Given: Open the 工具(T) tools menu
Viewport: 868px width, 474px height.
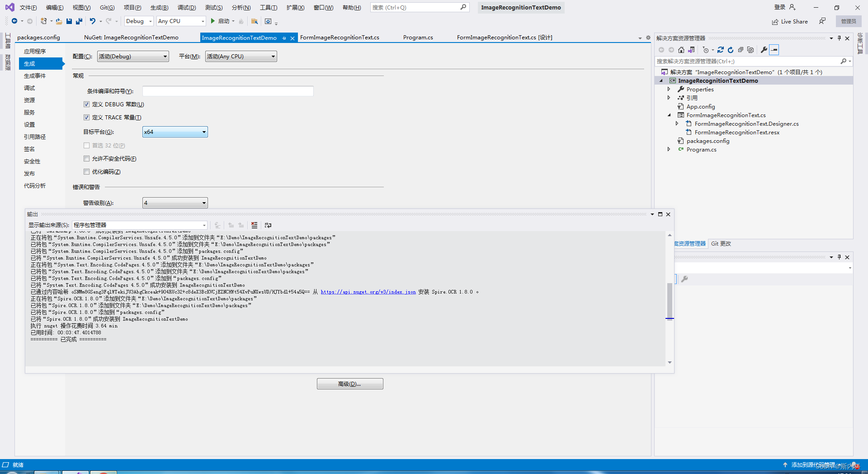Looking at the screenshot, I should (x=269, y=7).
